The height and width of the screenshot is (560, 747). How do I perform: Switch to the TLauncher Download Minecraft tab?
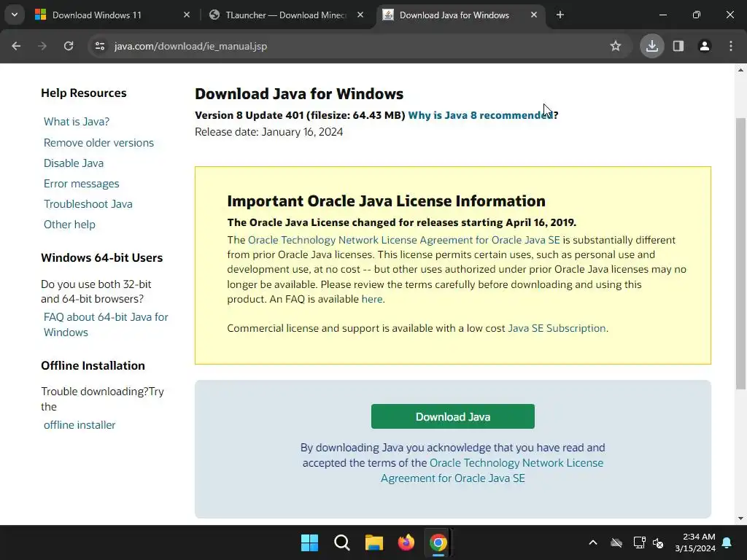(286, 15)
